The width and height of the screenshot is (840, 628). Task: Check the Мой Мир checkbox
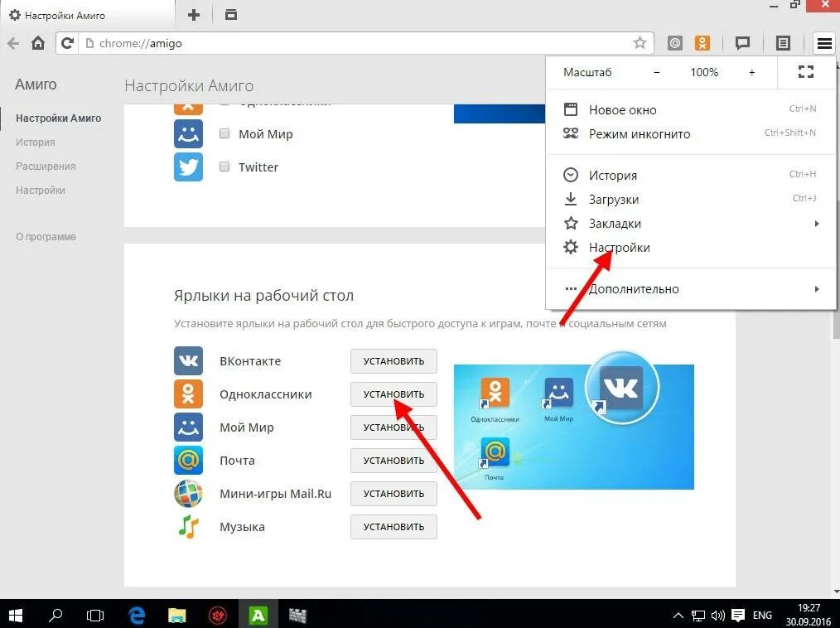(224, 133)
